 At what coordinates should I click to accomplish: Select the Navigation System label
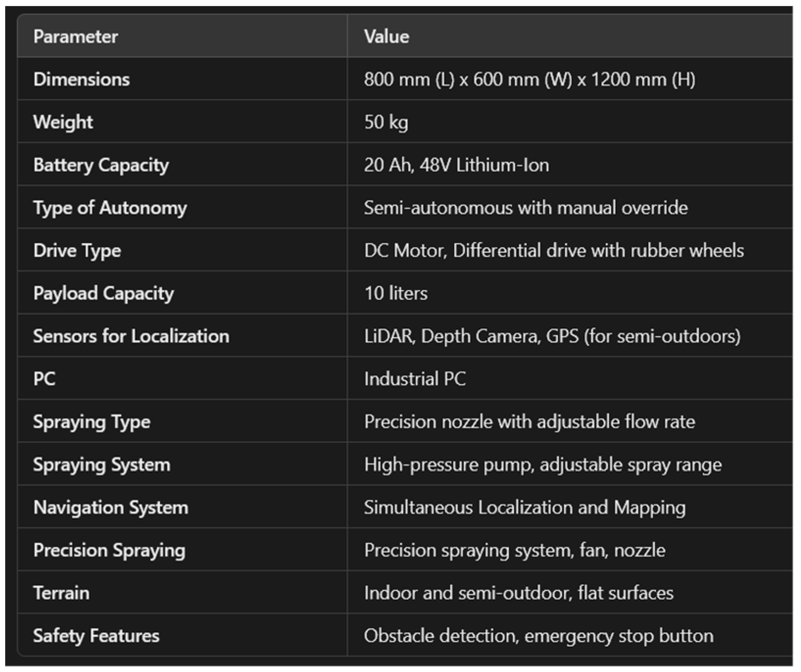point(111,507)
